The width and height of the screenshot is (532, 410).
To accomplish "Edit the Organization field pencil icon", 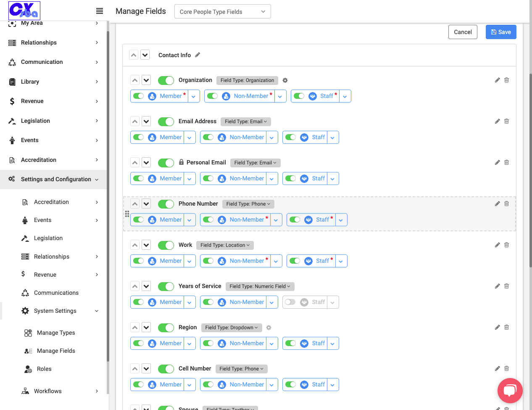I will point(497,80).
